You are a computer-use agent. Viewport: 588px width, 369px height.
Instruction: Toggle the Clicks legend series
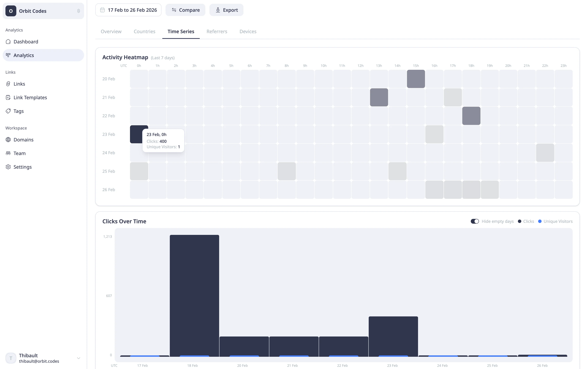coord(526,221)
